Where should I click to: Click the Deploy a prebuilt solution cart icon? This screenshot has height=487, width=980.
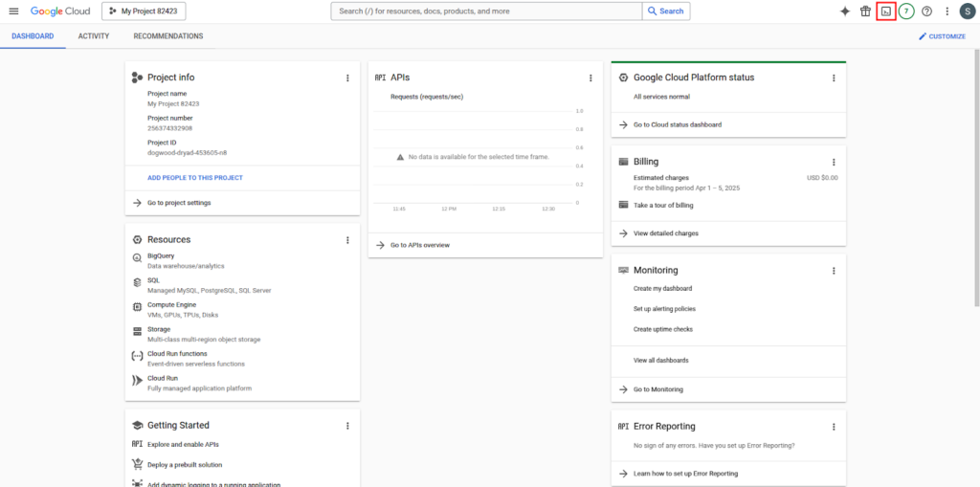(137, 464)
